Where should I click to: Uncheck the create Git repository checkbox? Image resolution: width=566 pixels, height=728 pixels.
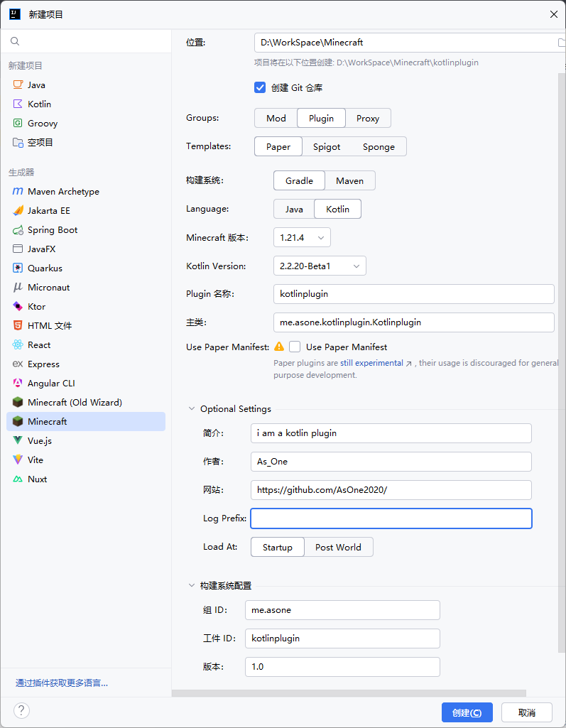(x=260, y=88)
